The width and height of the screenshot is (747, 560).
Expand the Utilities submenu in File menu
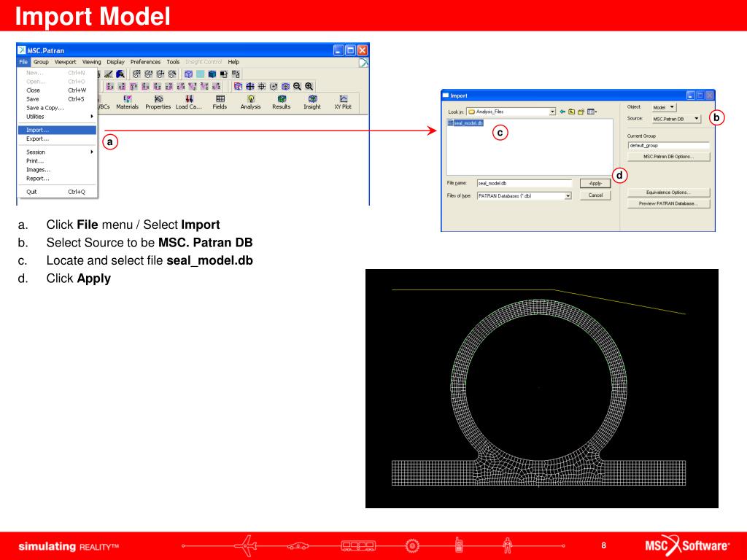click(57, 117)
